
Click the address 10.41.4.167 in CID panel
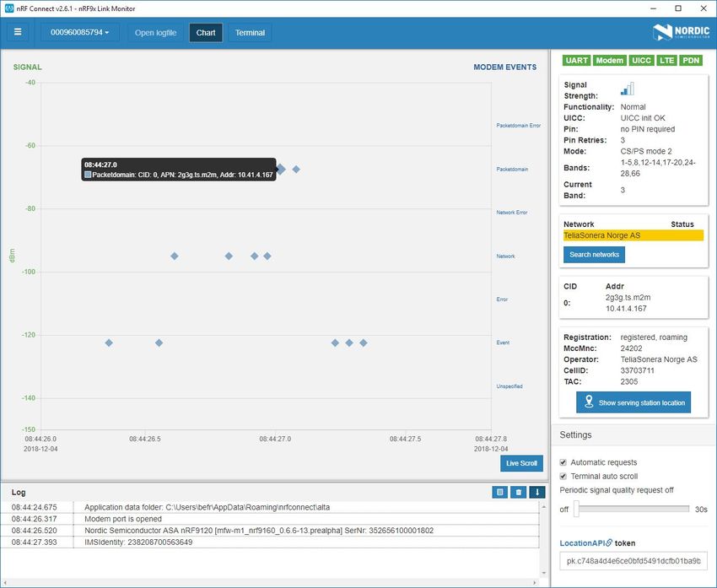point(626,309)
